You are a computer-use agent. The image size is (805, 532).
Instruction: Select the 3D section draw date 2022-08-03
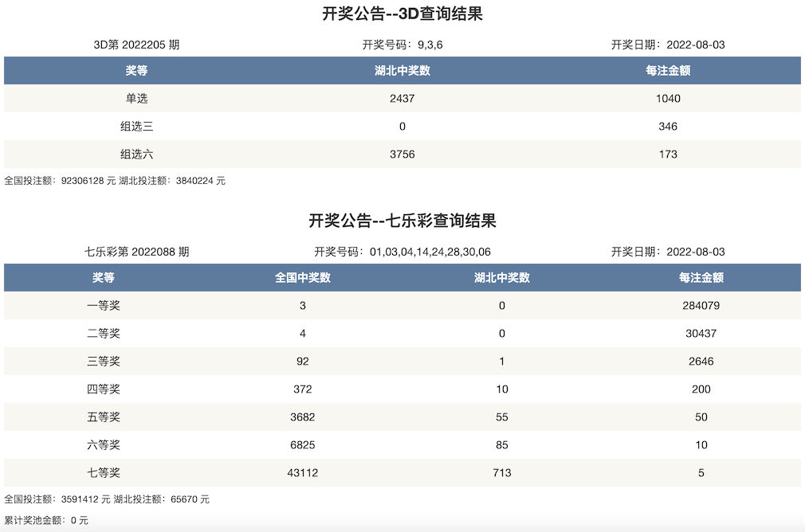pos(696,45)
